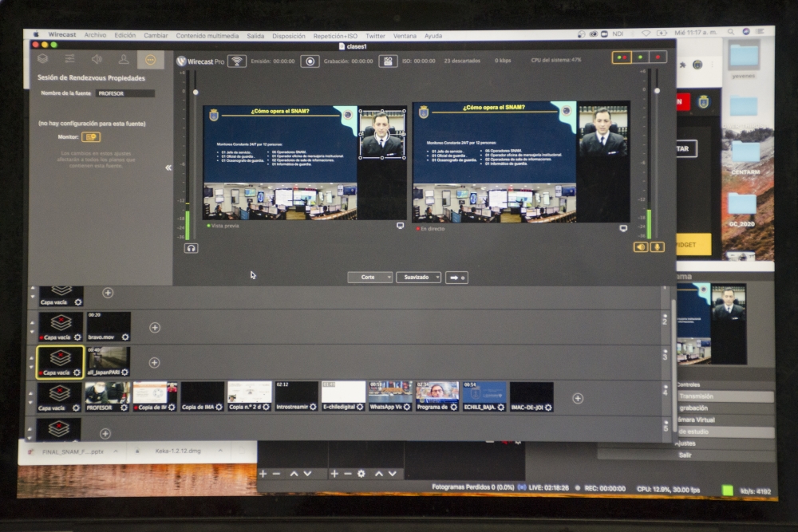Move layer 2 up with its up arrow

(x=32, y=323)
